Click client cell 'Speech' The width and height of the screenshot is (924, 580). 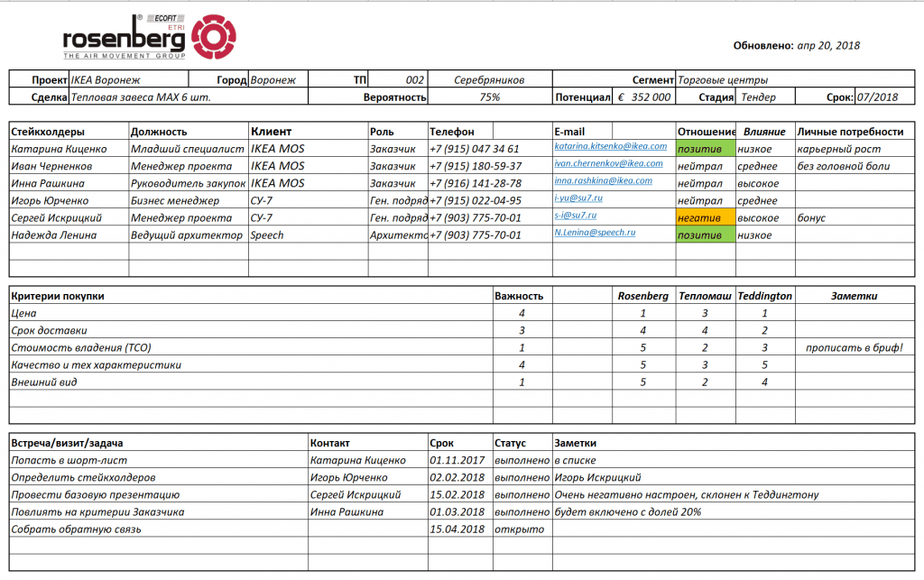coord(267,235)
